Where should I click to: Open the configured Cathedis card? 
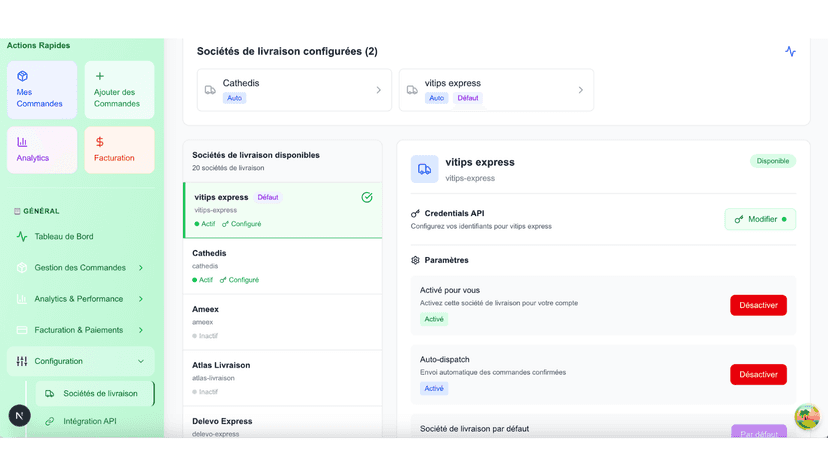[x=294, y=90]
